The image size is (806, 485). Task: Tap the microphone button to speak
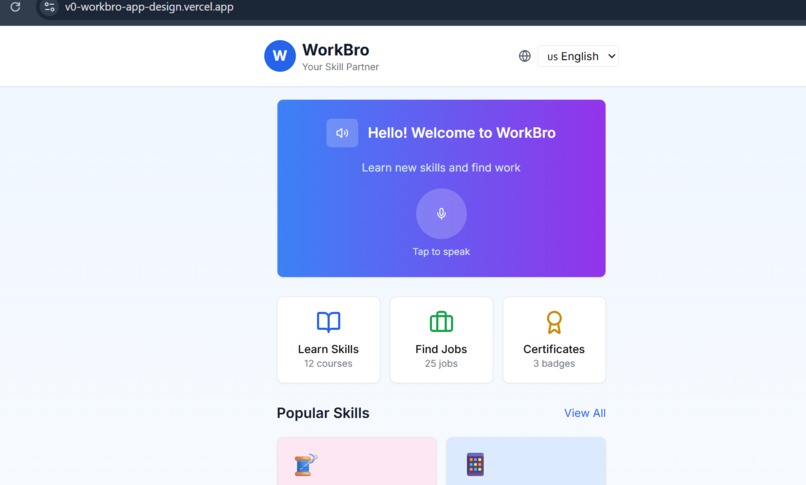tap(441, 214)
